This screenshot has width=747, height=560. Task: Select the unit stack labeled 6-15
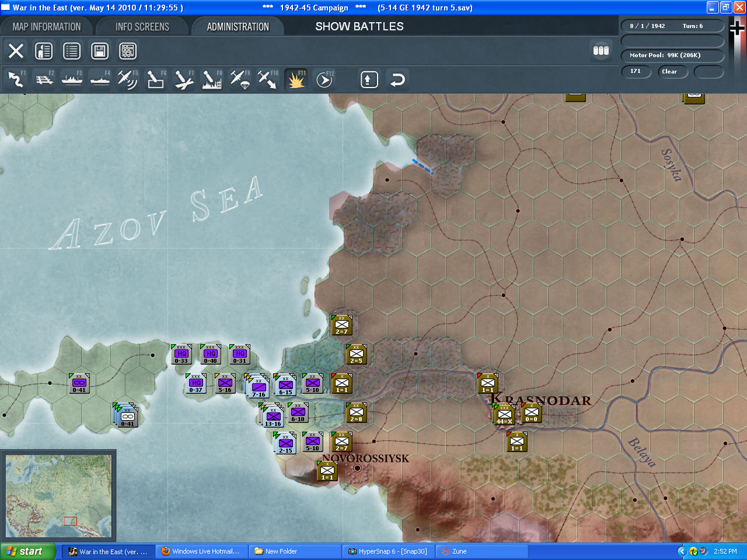coord(285,385)
